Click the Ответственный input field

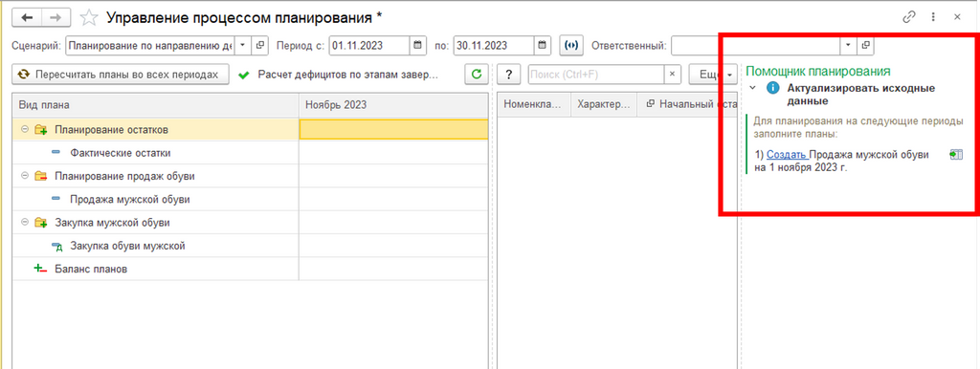tap(756, 45)
